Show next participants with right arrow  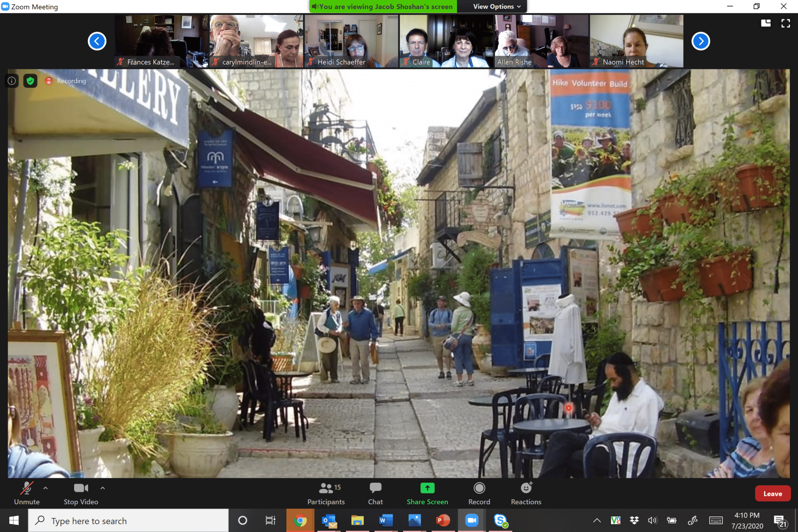pyautogui.click(x=700, y=41)
